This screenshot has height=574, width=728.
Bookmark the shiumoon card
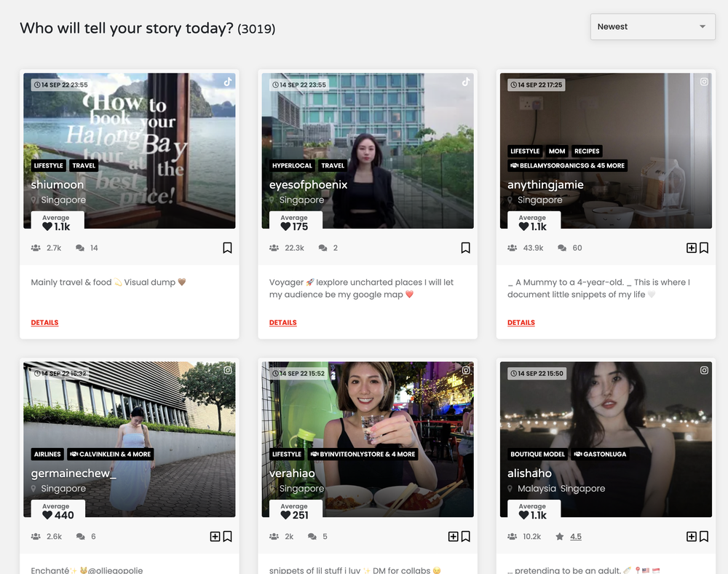227,248
